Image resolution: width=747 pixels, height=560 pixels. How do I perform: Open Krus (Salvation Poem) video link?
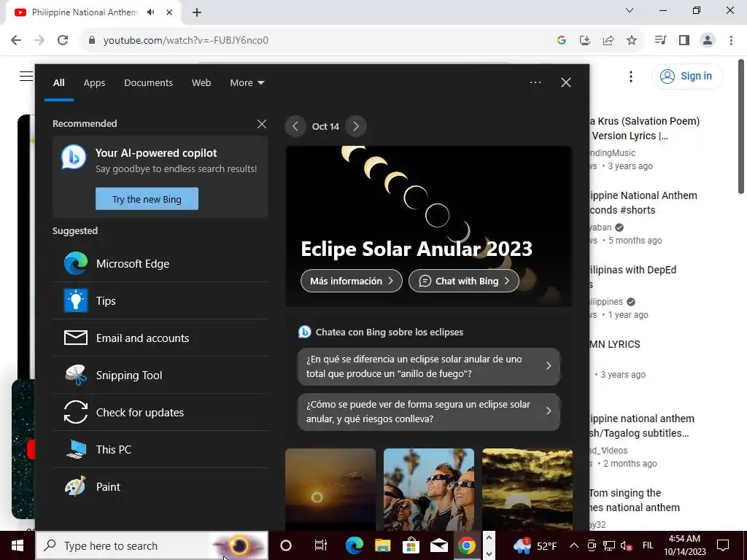pos(644,128)
